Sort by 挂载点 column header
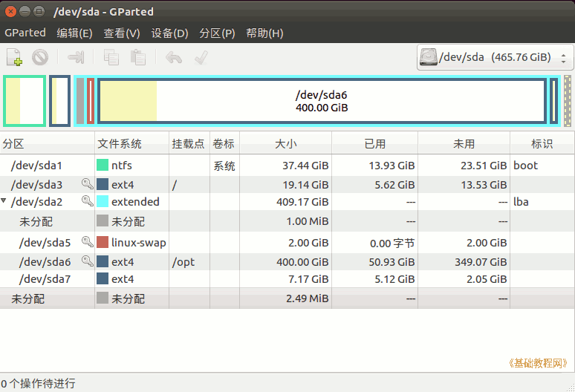 tap(189, 143)
